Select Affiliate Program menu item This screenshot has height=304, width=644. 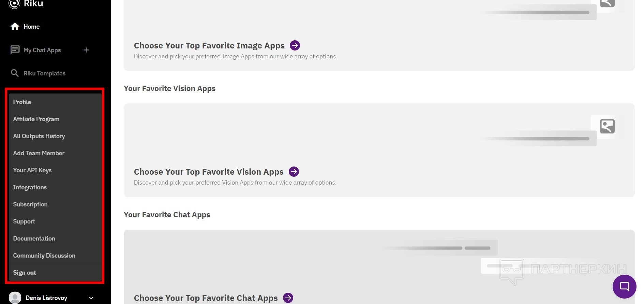coord(36,119)
